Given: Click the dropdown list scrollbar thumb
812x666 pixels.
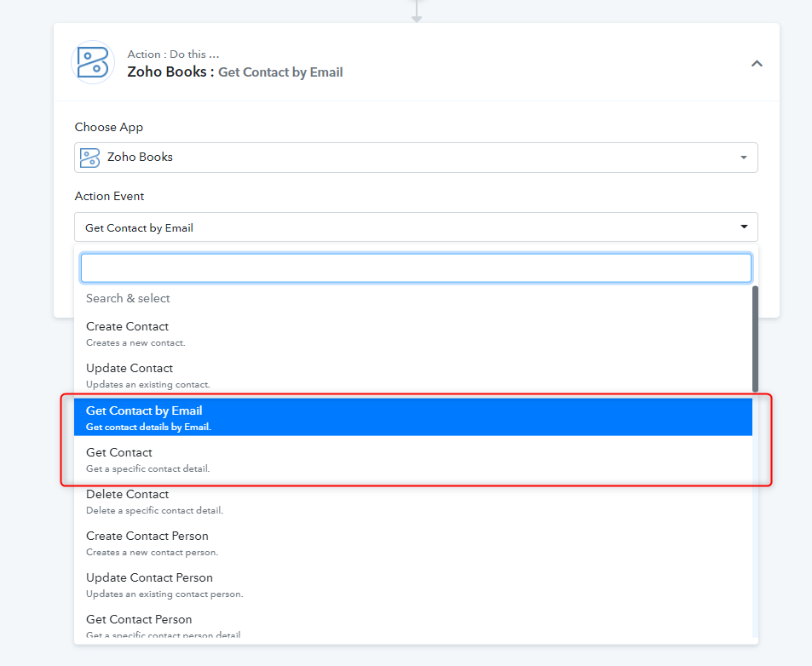Looking at the screenshot, I should coord(755,339).
